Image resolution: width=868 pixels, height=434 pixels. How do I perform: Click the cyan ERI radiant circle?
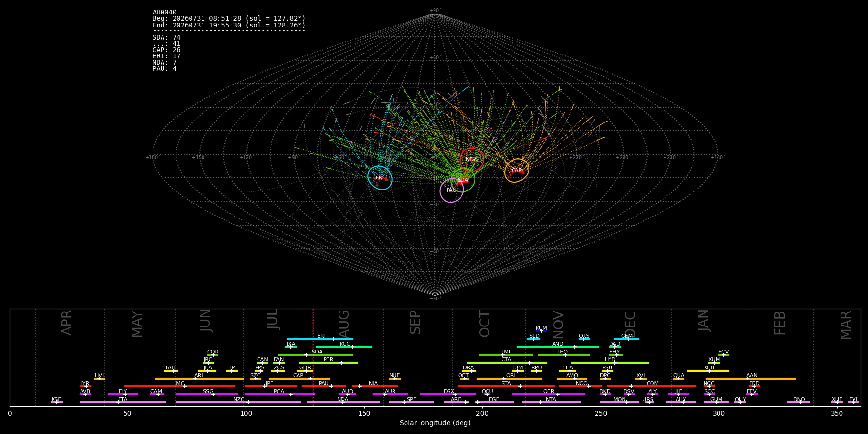pos(380,177)
